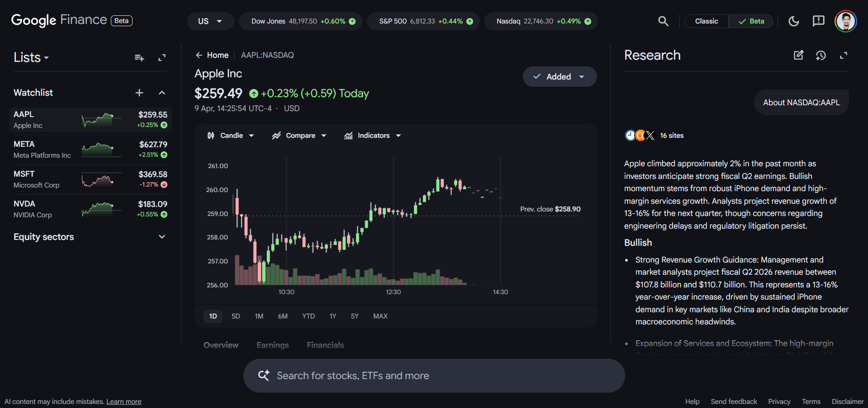Select the 1Y chart range
Image resolution: width=868 pixels, height=408 pixels.
[x=332, y=316]
